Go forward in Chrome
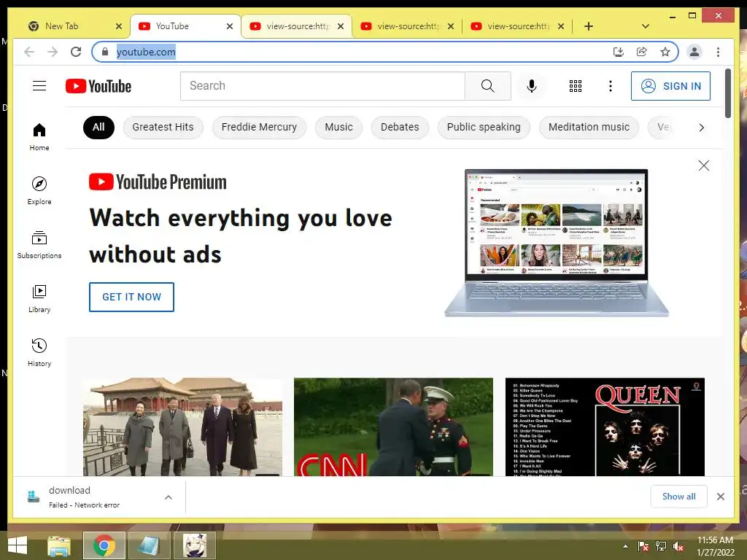The width and height of the screenshot is (747, 560). tap(53, 52)
